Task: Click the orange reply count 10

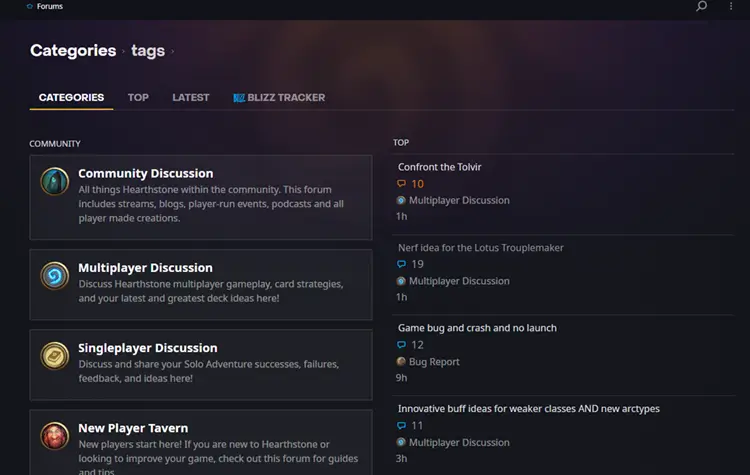Action: (418, 184)
